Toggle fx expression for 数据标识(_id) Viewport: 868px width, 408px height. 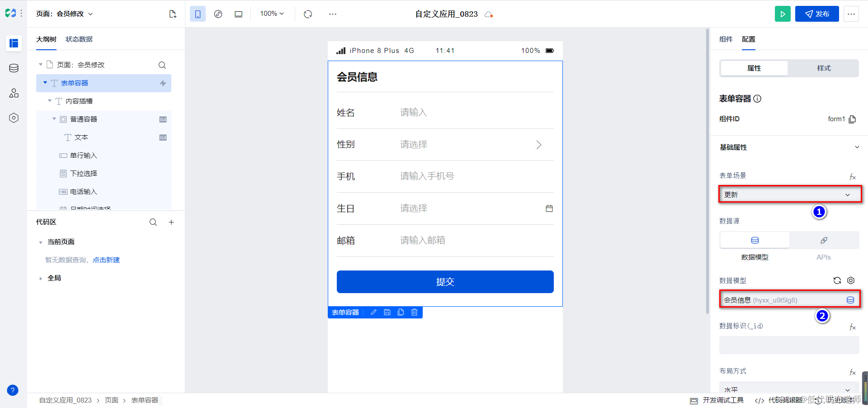tap(853, 327)
